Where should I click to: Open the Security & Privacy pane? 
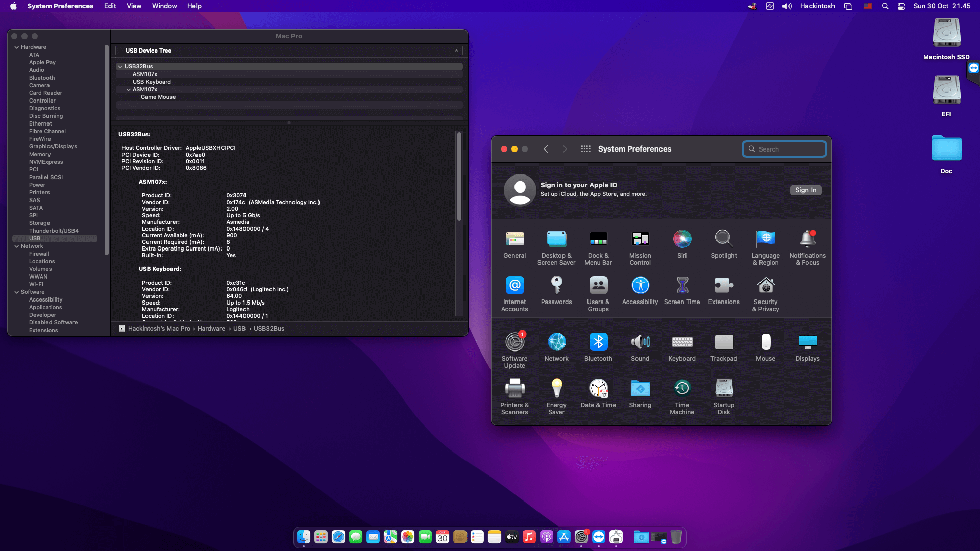point(765,286)
